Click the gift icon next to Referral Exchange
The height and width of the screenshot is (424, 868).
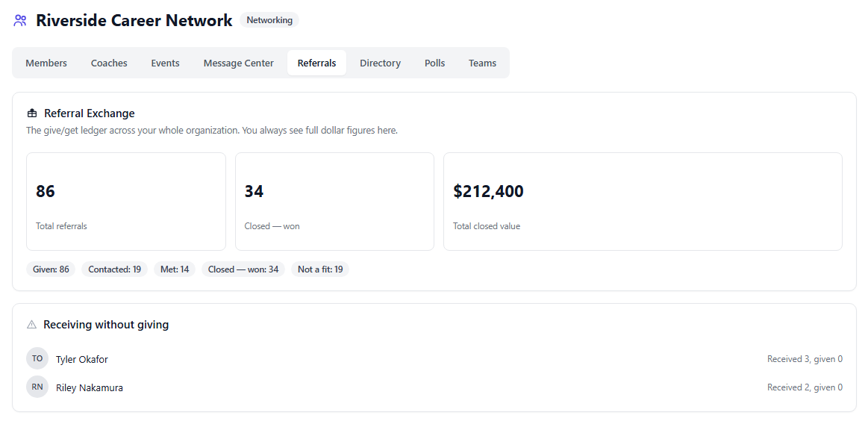32,113
